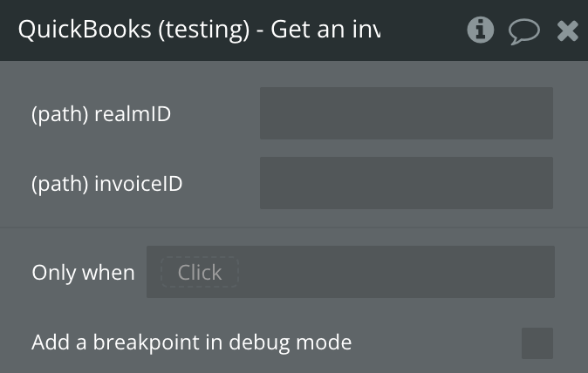Close the QuickBooks action property panel
Viewport: 588px width, 373px height.
(567, 31)
